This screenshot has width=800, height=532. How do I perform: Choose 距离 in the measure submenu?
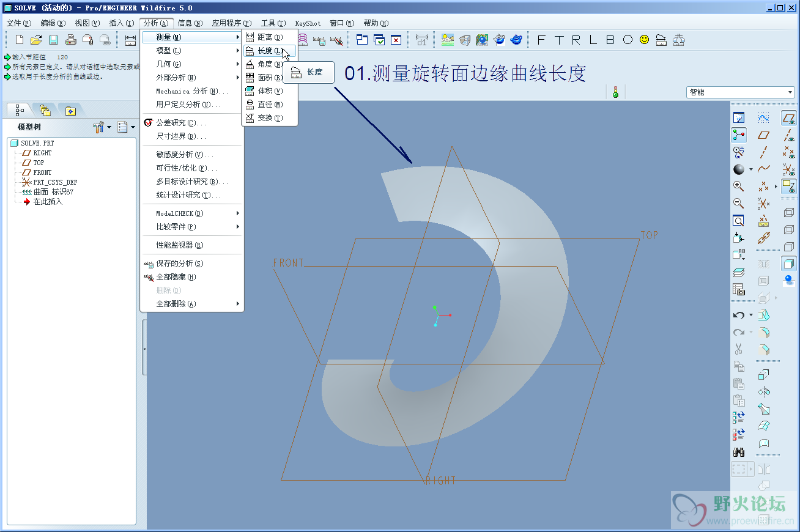[270, 37]
